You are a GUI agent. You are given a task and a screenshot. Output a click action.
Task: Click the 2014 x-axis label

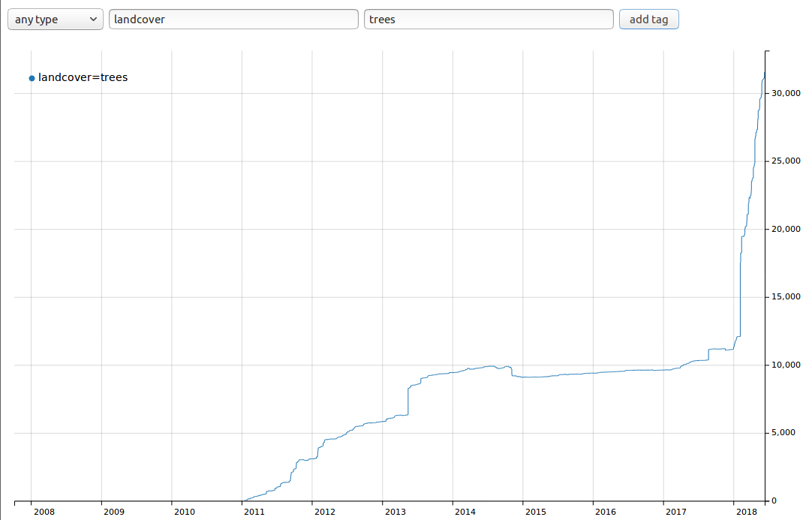pyautogui.click(x=465, y=512)
